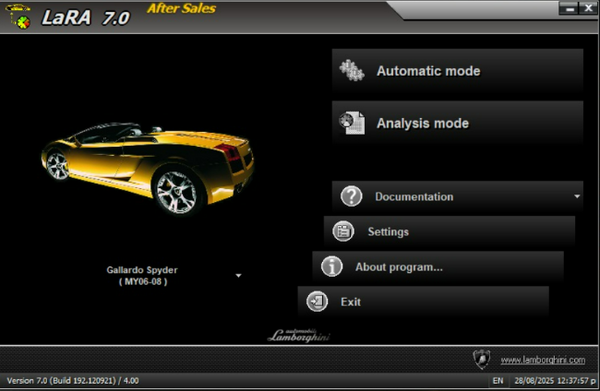Click the Settings checklist icon
Screen dimensions: 600x391
(343, 231)
